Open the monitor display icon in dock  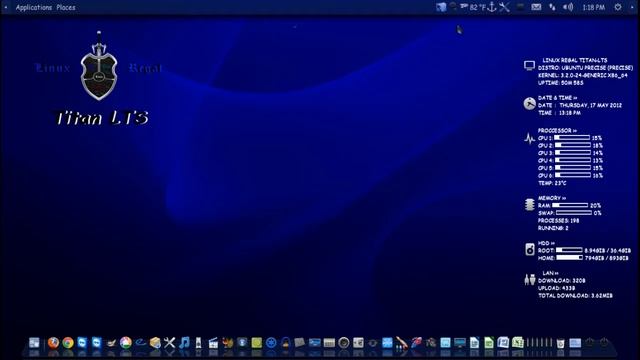coord(460,343)
